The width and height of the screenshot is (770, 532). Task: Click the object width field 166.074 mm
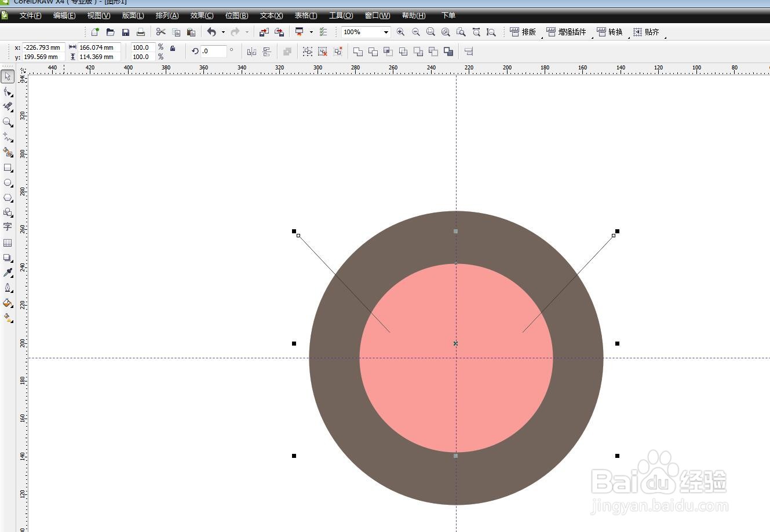(x=99, y=47)
